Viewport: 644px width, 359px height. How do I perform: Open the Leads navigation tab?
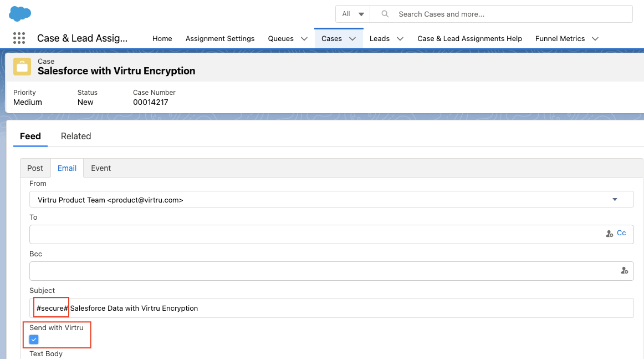(380, 39)
